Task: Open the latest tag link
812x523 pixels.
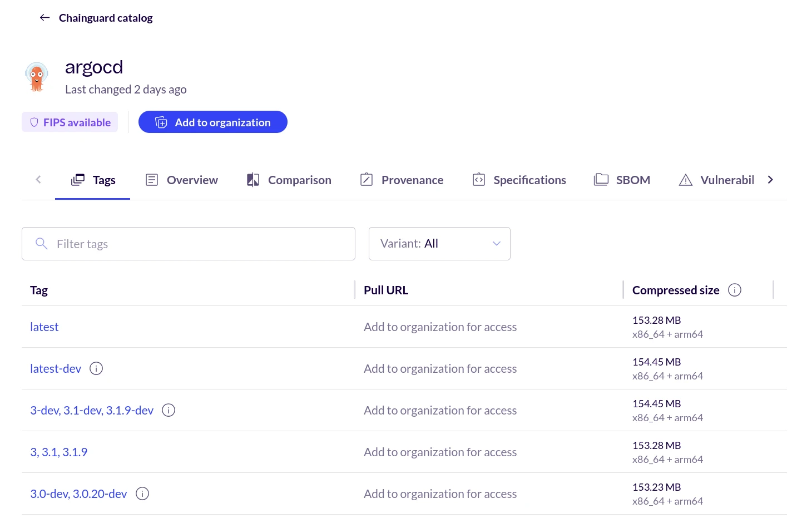Action: 44,327
